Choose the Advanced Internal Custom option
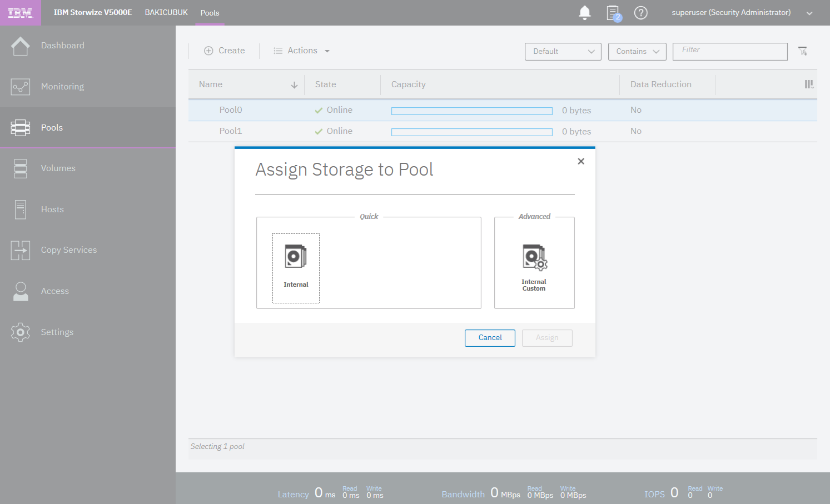 coord(534,267)
